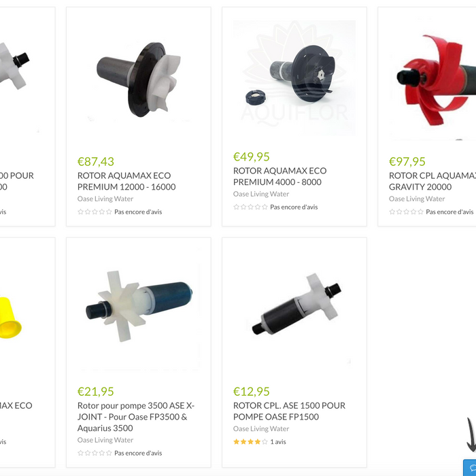This screenshot has width=476, height=476.
Task: Open the Rotor CPL. ASE 1500 product image
Action: (294, 307)
